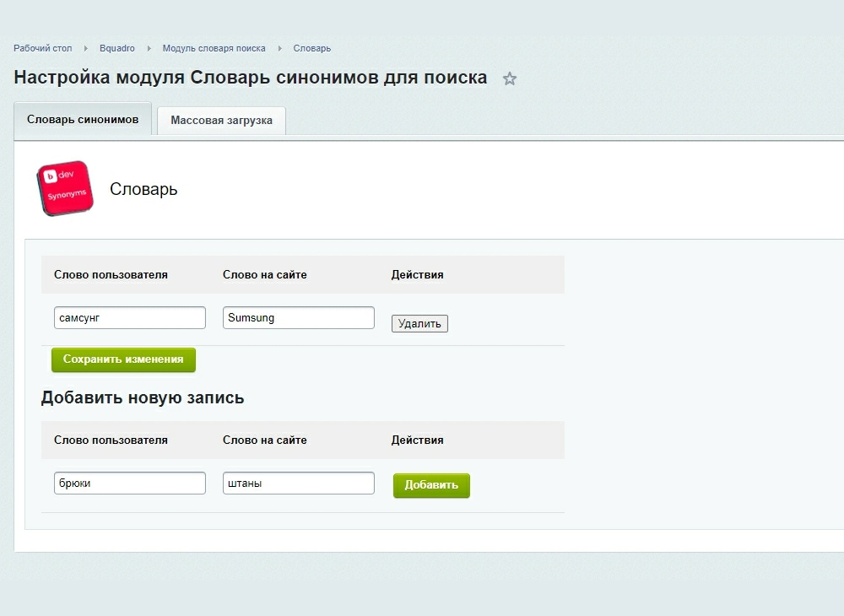Viewport: 844px width, 616px height.
Task: Click the Sumsung site word field
Action: pos(298,318)
